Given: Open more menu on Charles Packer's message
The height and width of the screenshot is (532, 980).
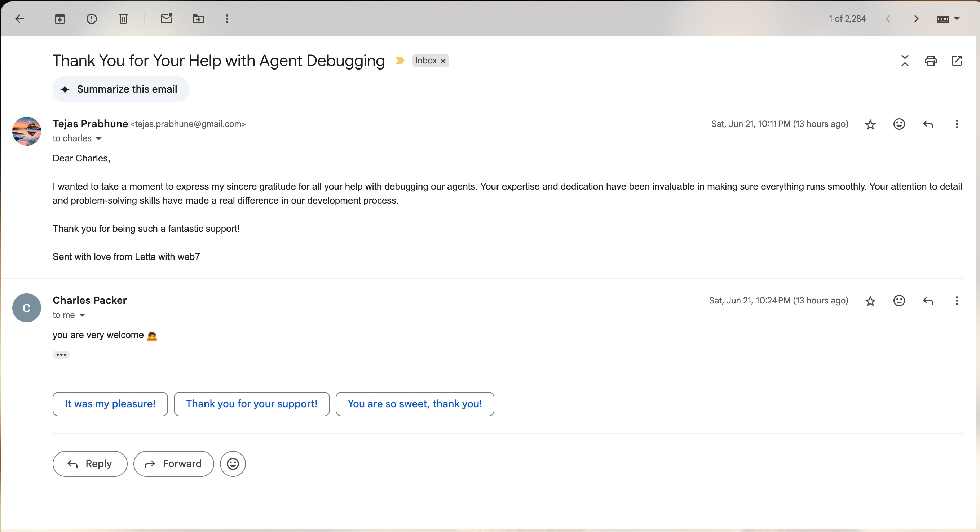Looking at the screenshot, I should tap(957, 301).
